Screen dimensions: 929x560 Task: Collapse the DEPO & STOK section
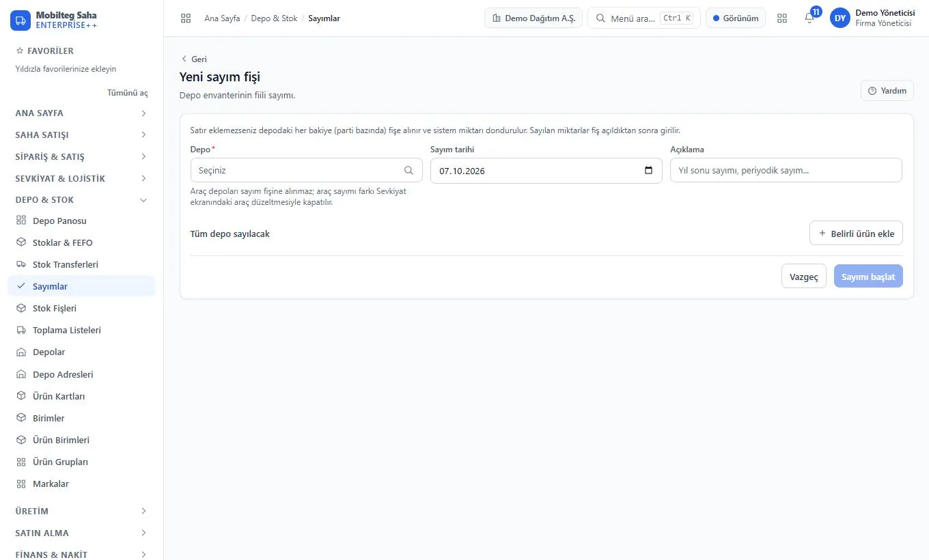coord(81,199)
